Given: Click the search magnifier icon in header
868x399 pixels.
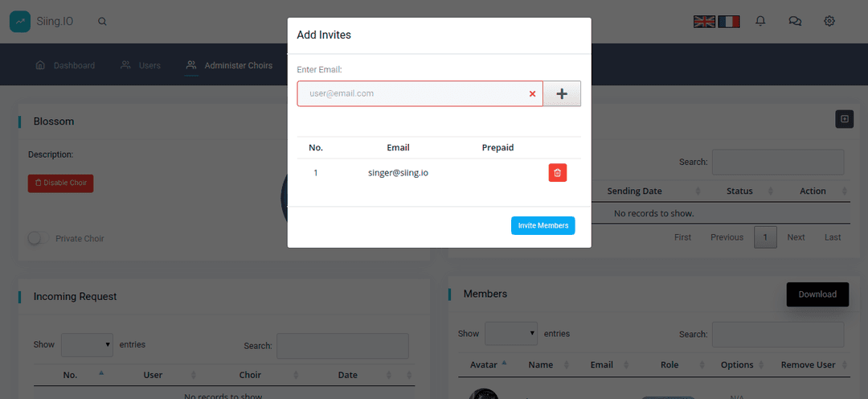Looking at the screenshot, I should [x=102, y=22].
